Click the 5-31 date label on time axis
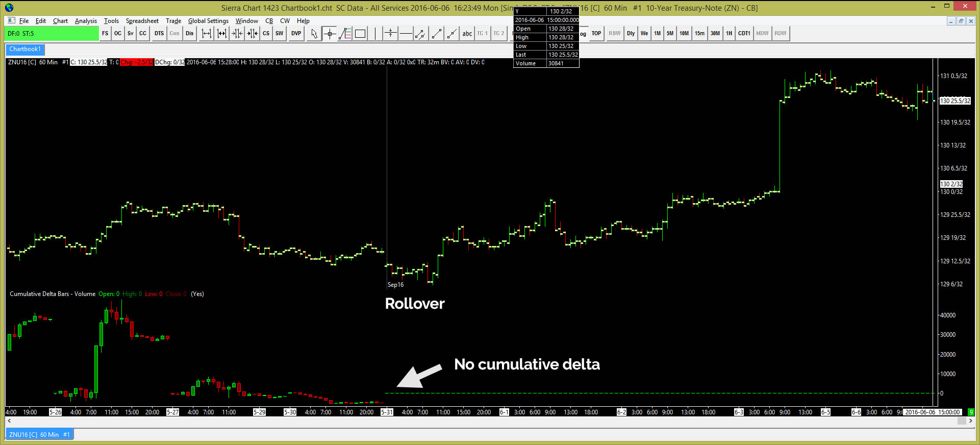980x445 pixels. [387, 412]
